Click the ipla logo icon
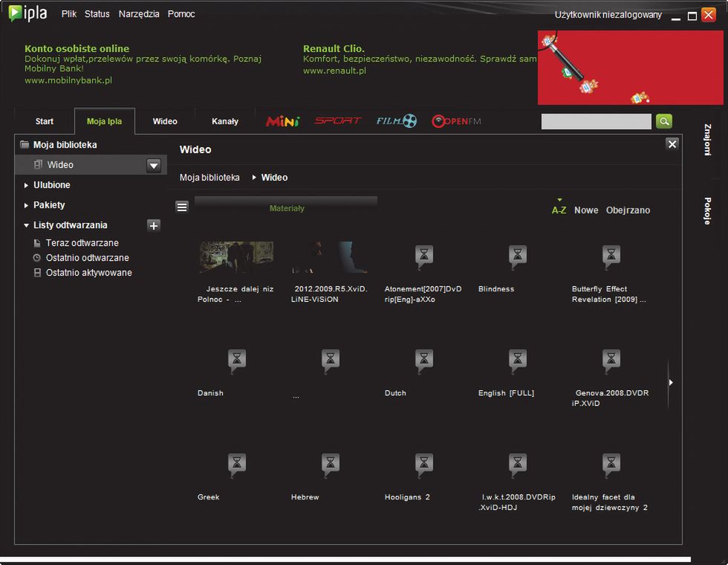 28,13
